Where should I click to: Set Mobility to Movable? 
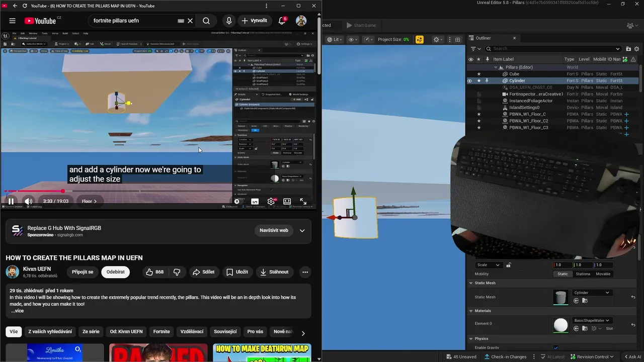[603, 274]
